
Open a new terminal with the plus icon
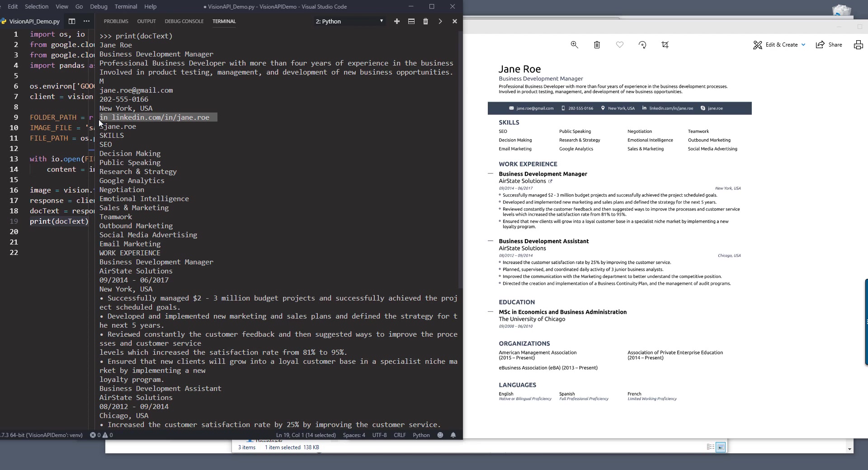396,21
